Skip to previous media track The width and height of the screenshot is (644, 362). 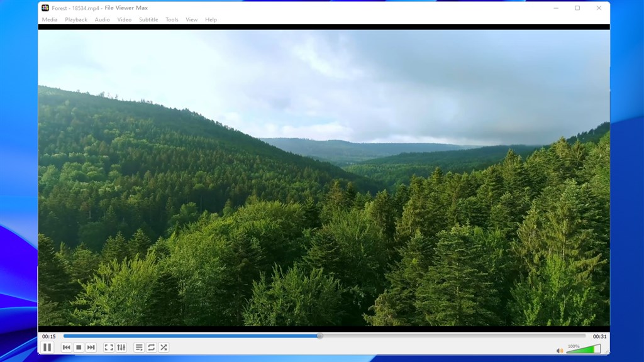(67, 347)
